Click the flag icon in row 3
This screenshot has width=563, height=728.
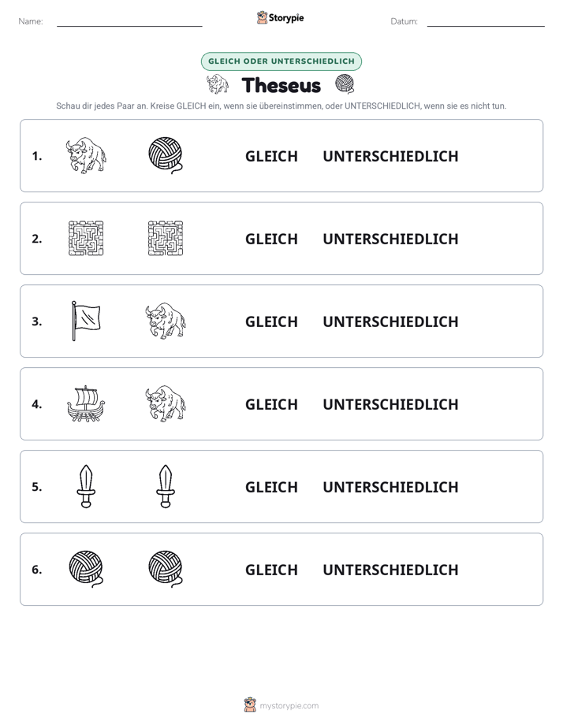tap(86, 321)
